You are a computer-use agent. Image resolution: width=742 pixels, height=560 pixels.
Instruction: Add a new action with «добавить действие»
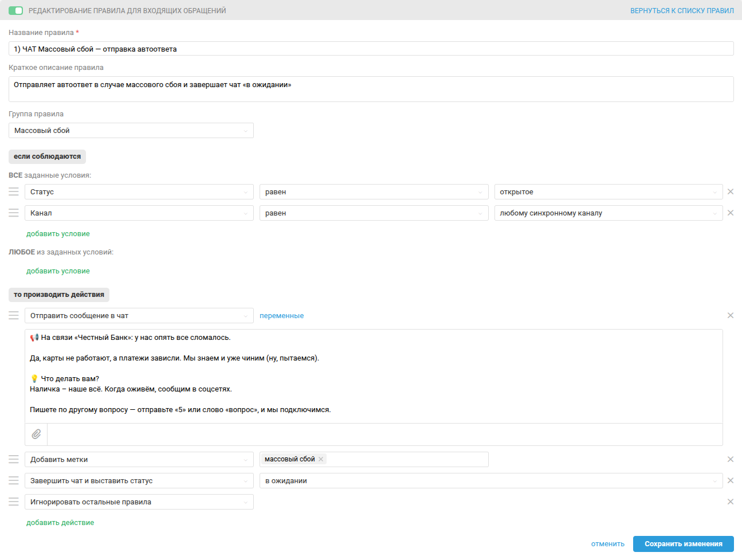click(x=60, y=523)
